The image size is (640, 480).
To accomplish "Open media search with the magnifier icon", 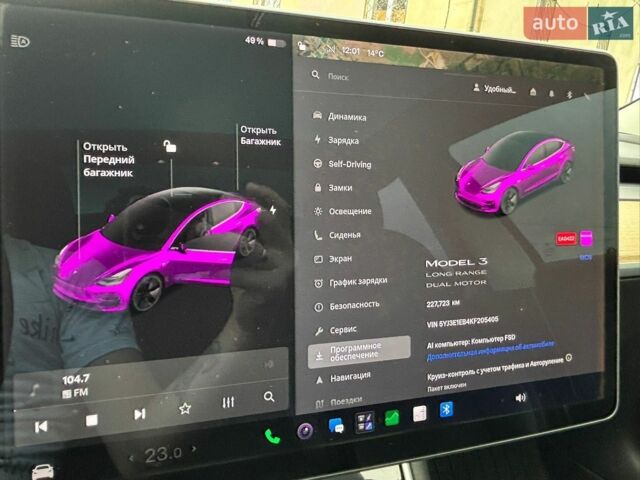I will tap(269, 396).
